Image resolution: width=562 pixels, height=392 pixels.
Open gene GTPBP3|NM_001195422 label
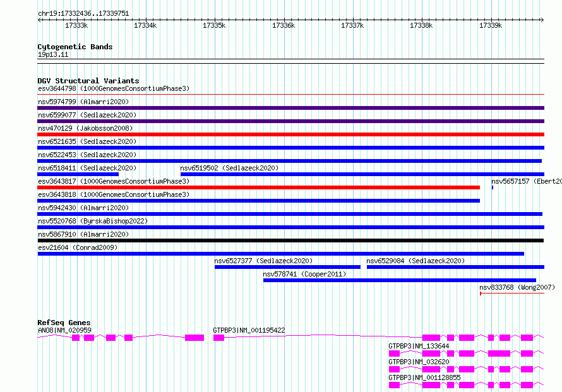(249, 330)
